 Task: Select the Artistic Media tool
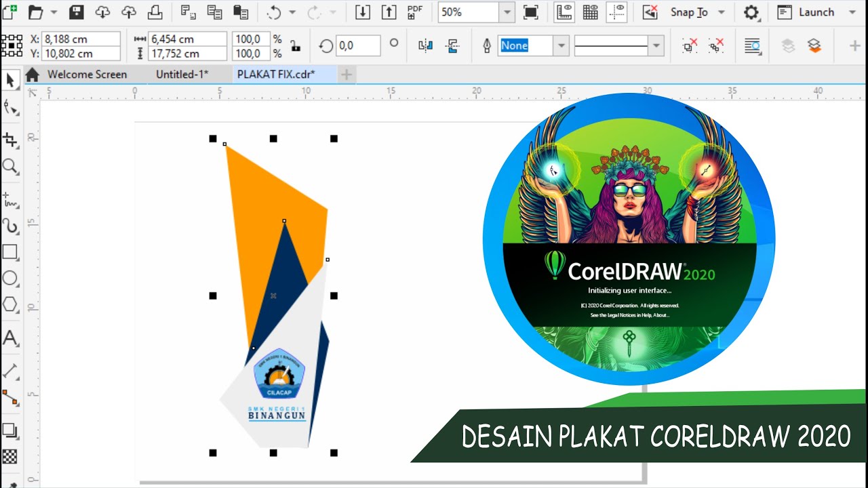(x=10, y=226)
